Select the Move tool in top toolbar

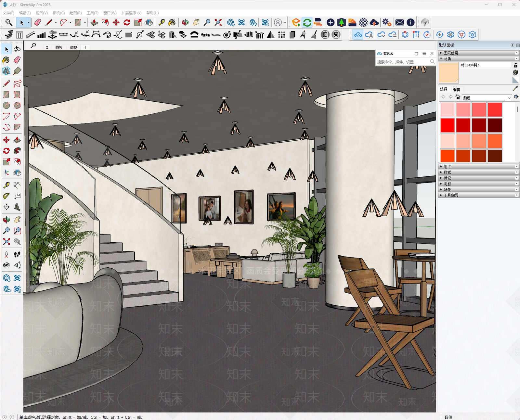pos(116,22)
